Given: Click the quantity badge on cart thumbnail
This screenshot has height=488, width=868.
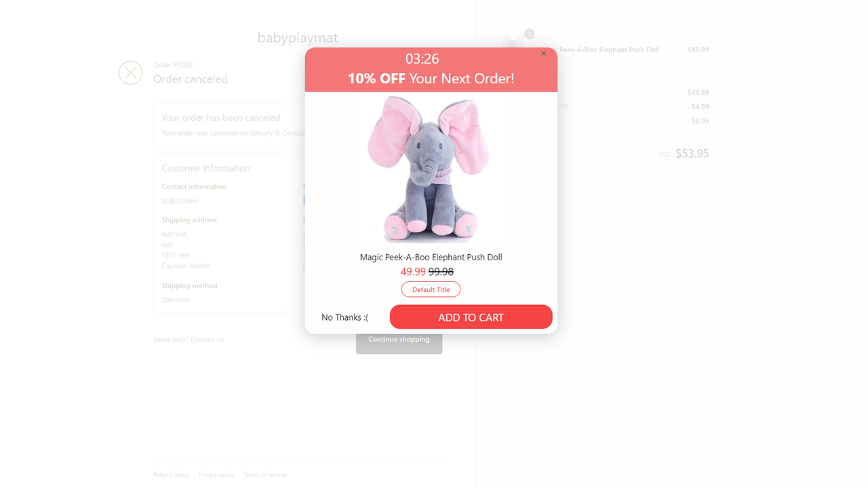Looking at the screenshot, I should pyautogui.click(x=530, y=34).
